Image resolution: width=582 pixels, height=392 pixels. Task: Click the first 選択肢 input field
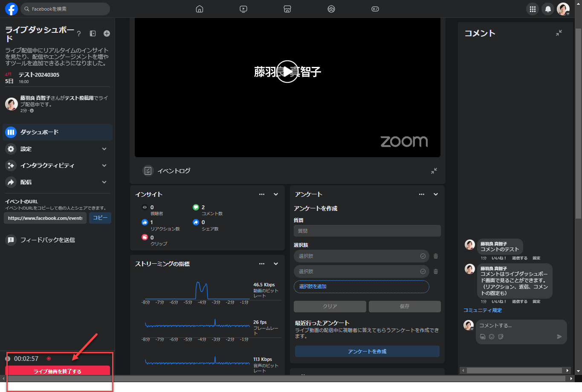[362, 256]
